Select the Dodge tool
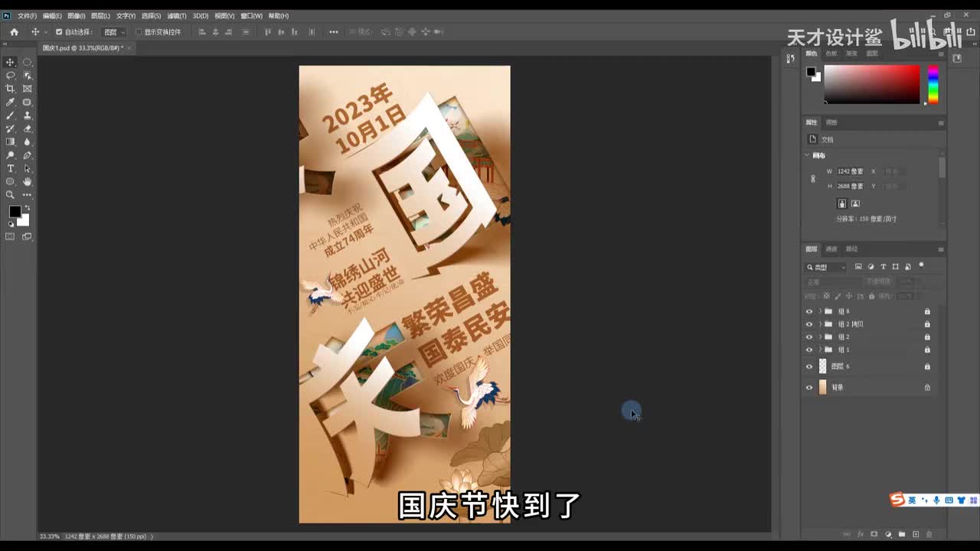 (10, 155)
